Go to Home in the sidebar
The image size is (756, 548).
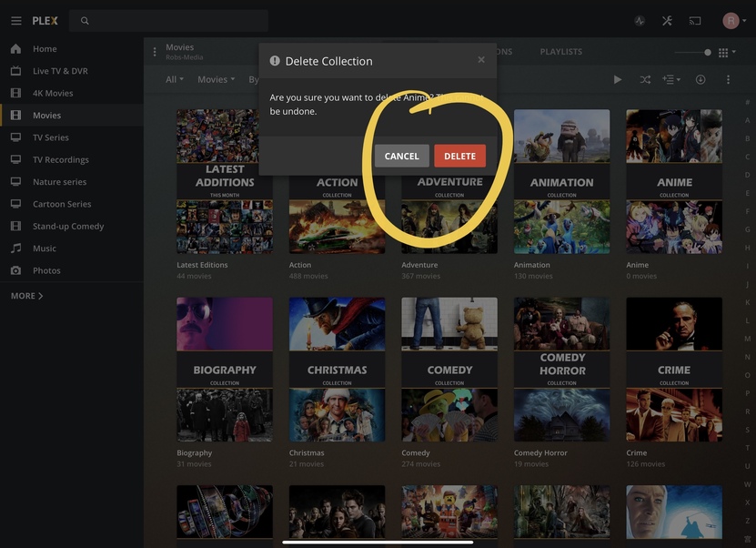point(72,49)
